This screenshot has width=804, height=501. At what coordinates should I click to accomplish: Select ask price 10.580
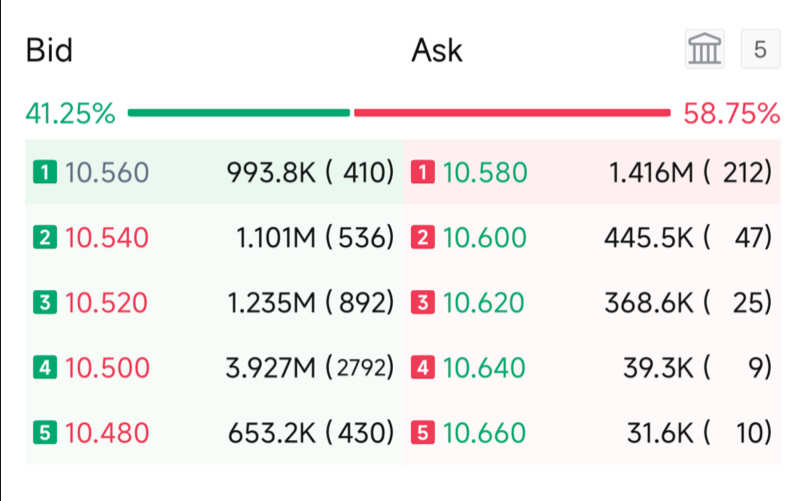[485, 172]
